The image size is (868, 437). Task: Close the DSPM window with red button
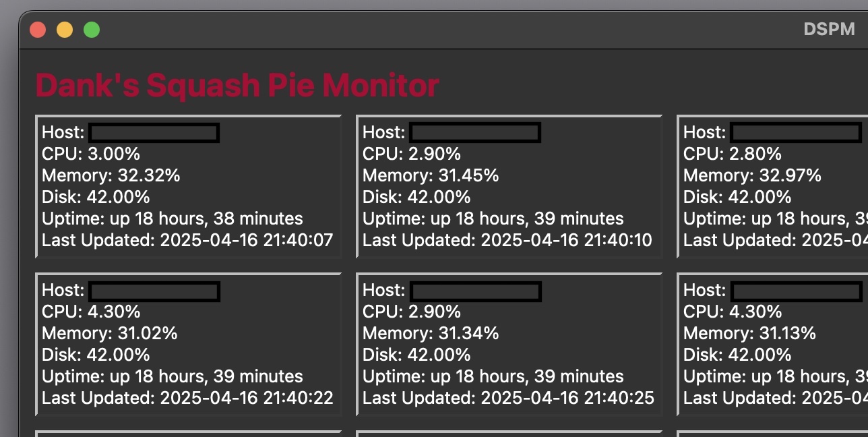[x=38, y=30]
